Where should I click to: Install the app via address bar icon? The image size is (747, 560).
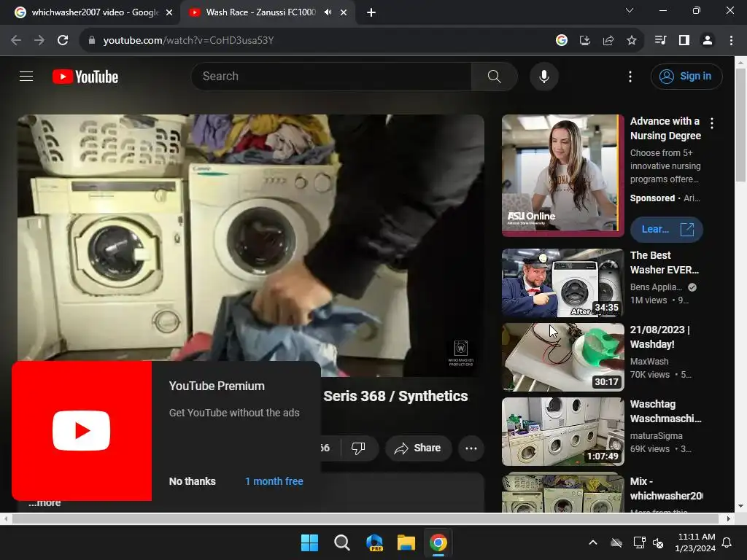[585, 41]
